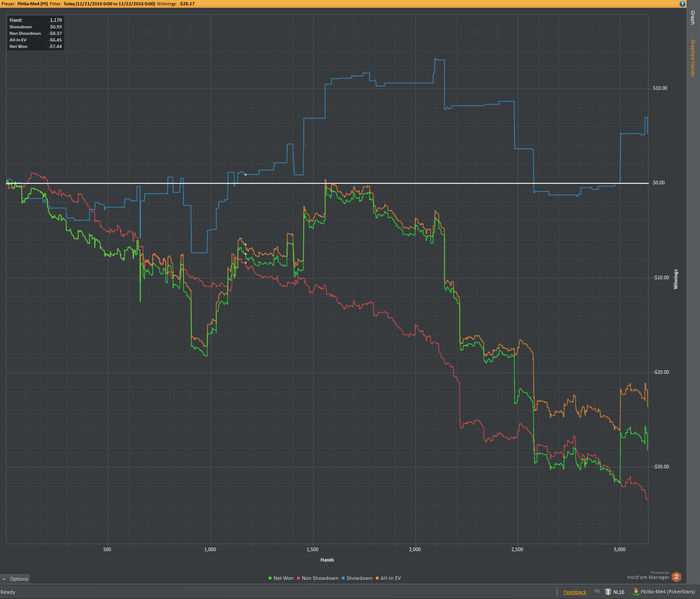Click the player icon beside PokerStars name
The image size is (700, 599).
(636, 592)
